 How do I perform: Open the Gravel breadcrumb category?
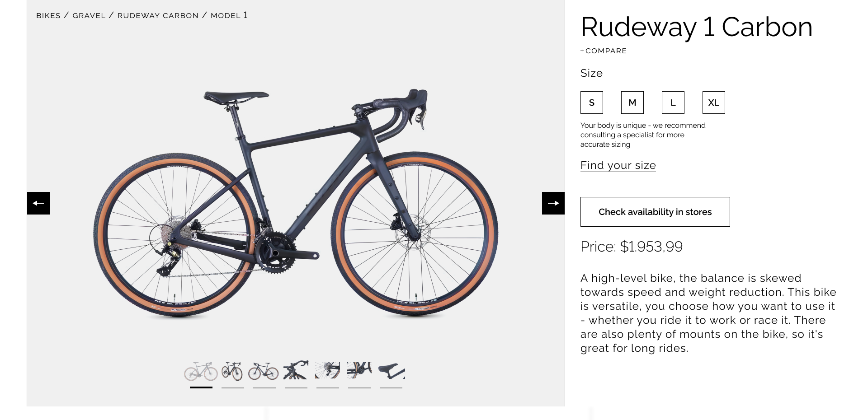pyautogui.click(x=89, y=16)
